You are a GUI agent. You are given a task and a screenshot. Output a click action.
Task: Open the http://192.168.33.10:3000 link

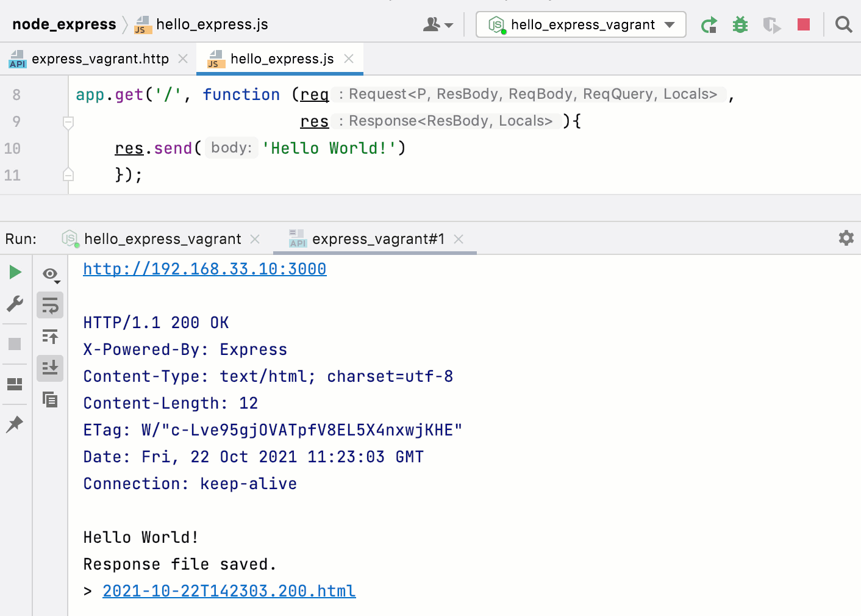[205, 268]
